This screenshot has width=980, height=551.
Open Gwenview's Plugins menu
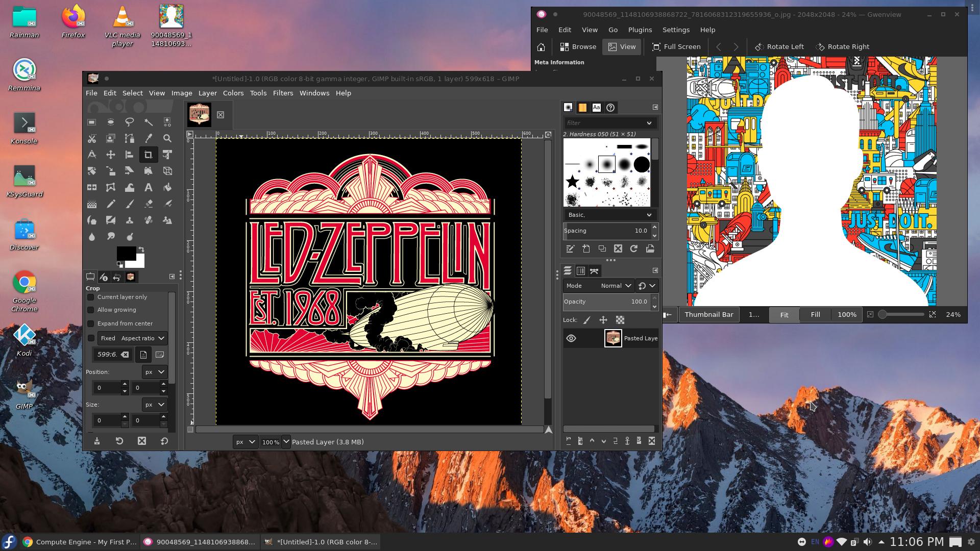(x=640, y=30)
